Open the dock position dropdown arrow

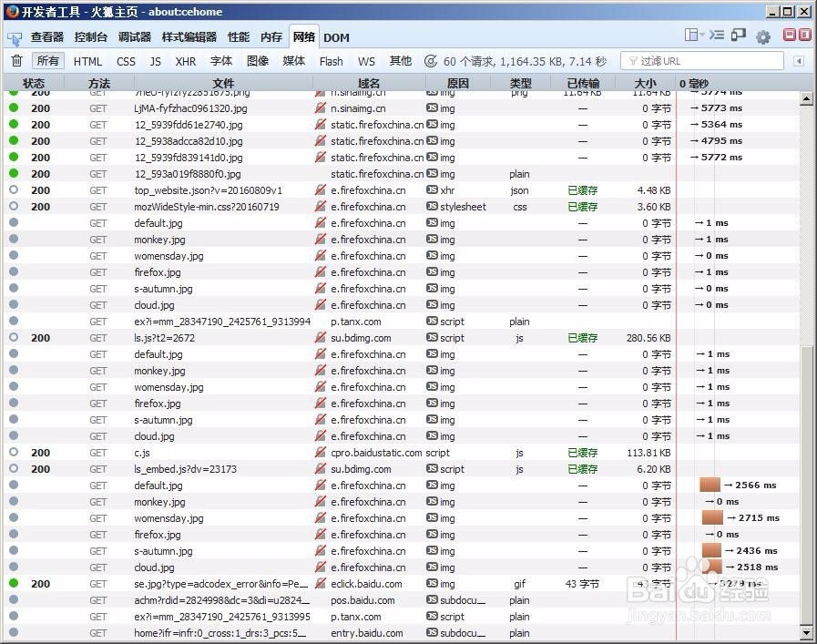coord(702,34)
